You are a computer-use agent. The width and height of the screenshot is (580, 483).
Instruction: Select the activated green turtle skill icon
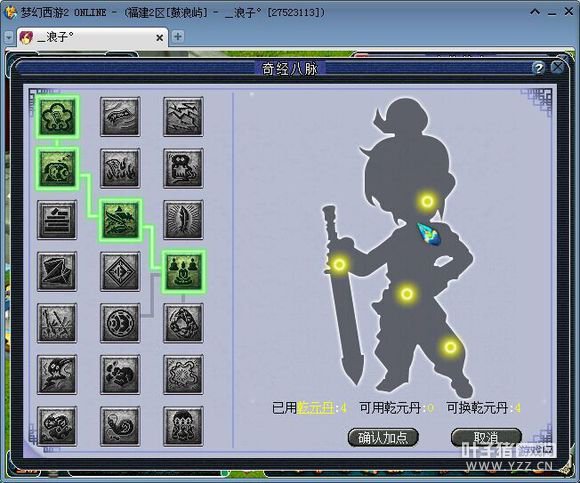click(57, 168)
